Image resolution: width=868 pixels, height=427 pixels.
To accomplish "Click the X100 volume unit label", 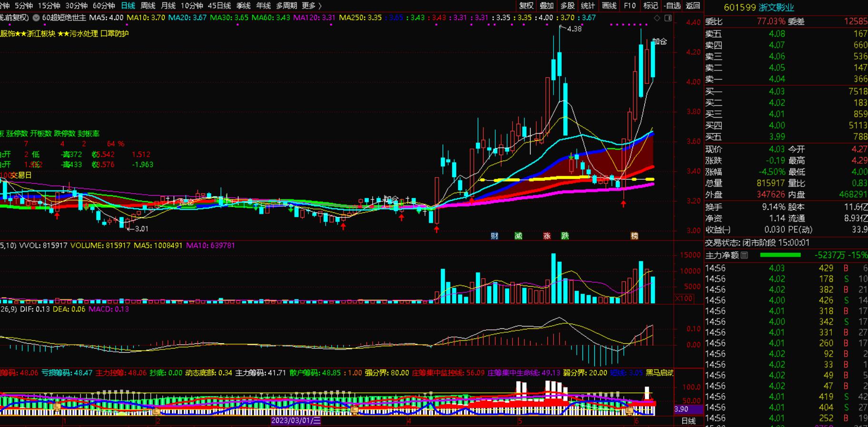I will point(684,298).
